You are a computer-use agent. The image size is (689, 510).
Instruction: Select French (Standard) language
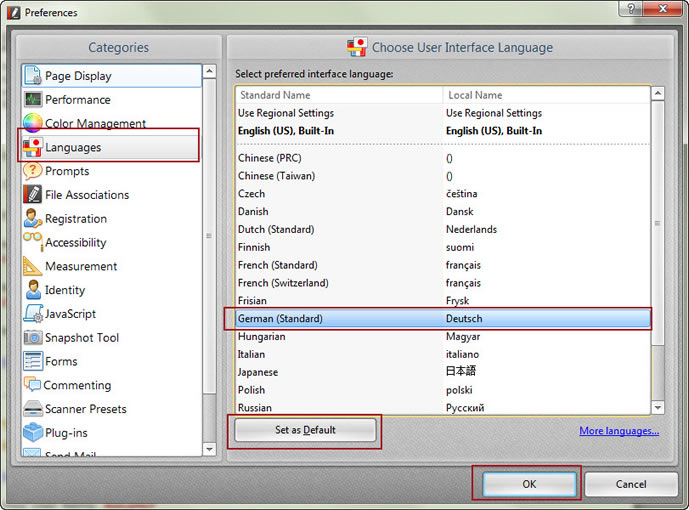pos(443,265)
